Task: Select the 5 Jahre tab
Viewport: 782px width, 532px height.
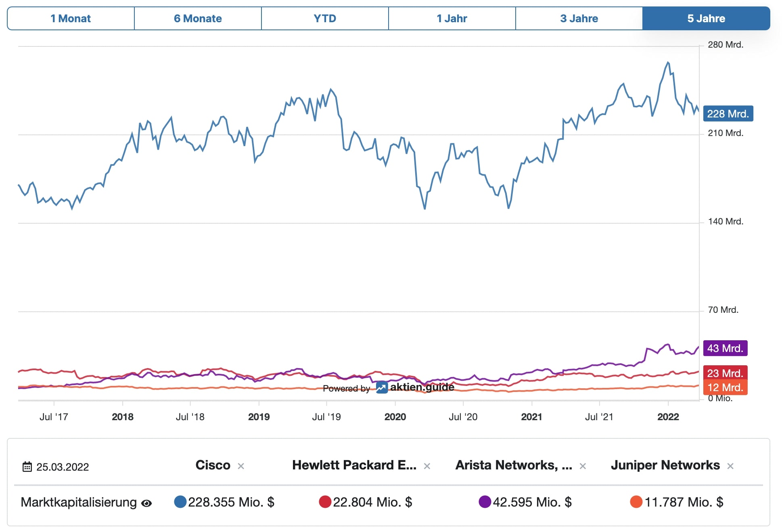Action: 706,19
